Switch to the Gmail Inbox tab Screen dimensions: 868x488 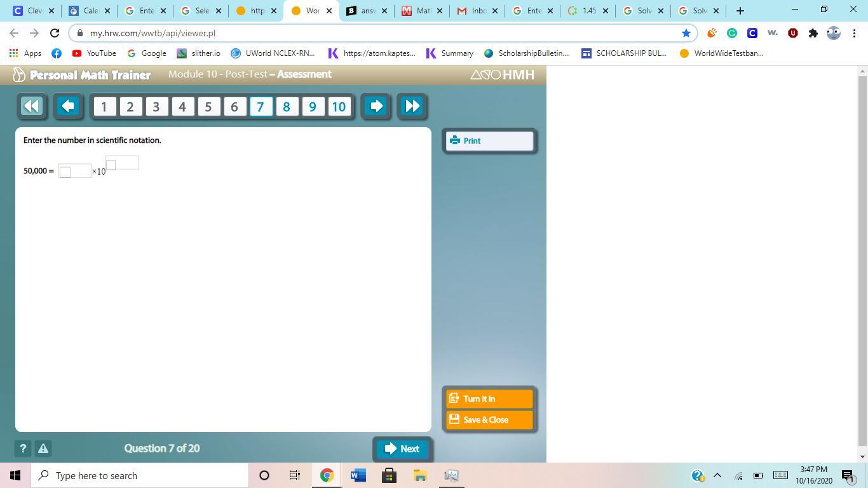(477, 11)
